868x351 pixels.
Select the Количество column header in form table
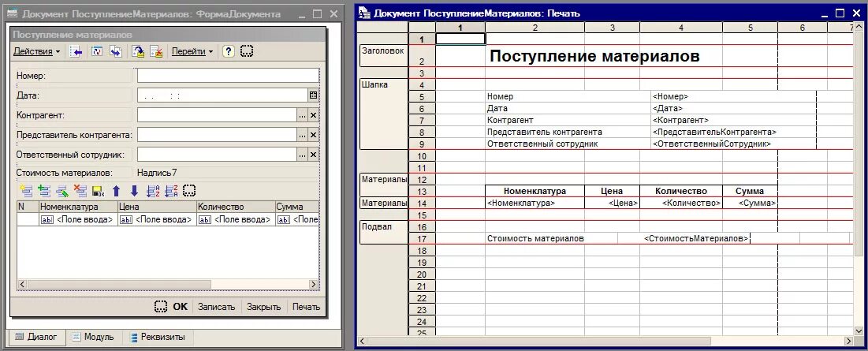236,207
